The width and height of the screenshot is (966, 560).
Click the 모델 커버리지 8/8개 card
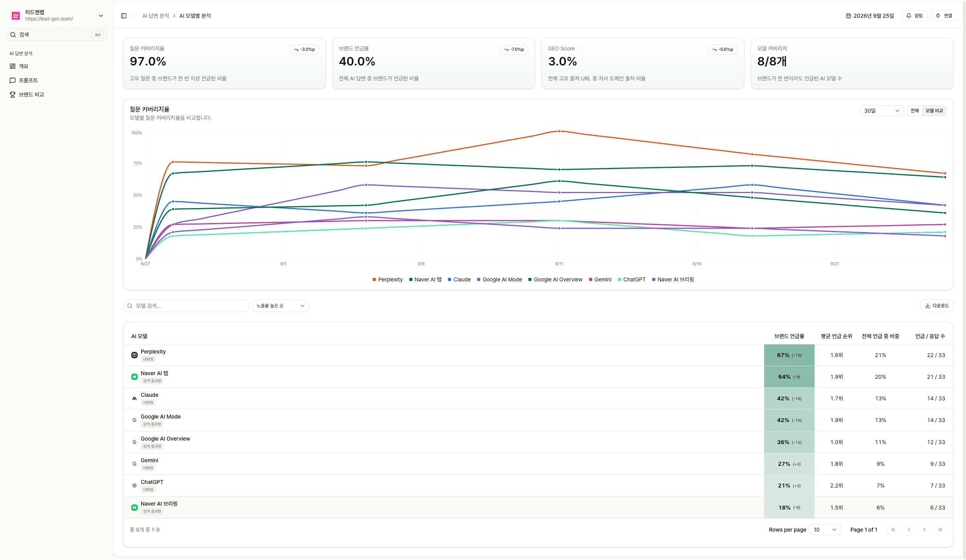852,63
